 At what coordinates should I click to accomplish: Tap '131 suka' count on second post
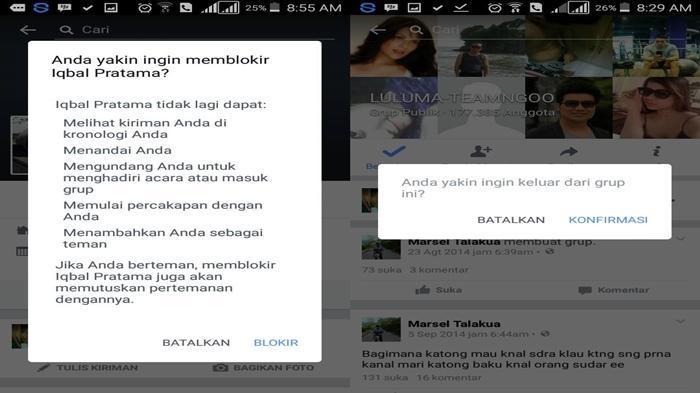tap(385, 378)
